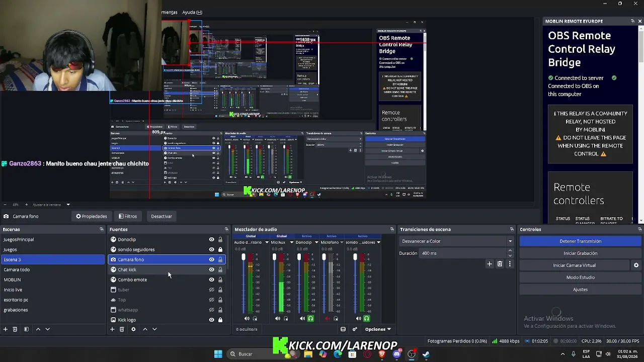Image resolution: width=644 pixels, height=362 pixels.
Task: Open advanced audio properties gear in mixer
Action: pos(355,329)
